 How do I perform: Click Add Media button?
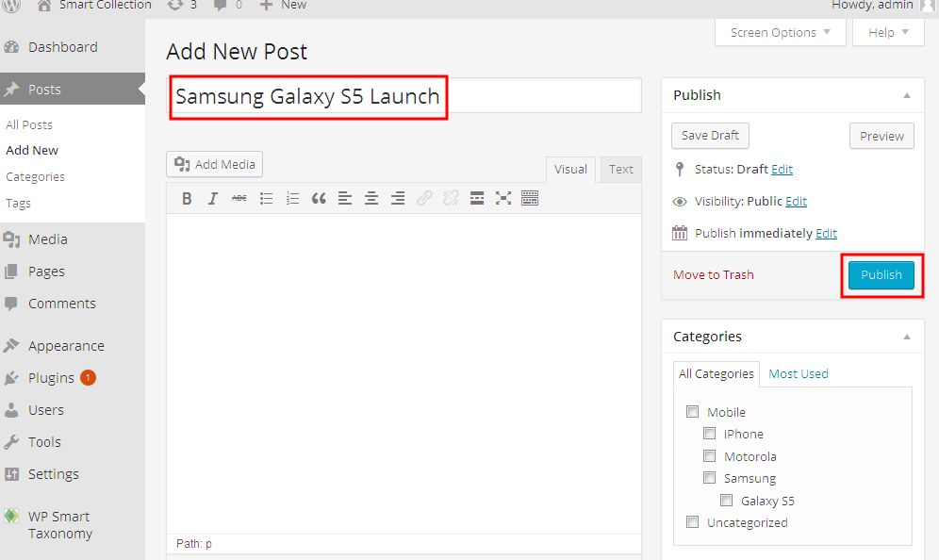214,164
